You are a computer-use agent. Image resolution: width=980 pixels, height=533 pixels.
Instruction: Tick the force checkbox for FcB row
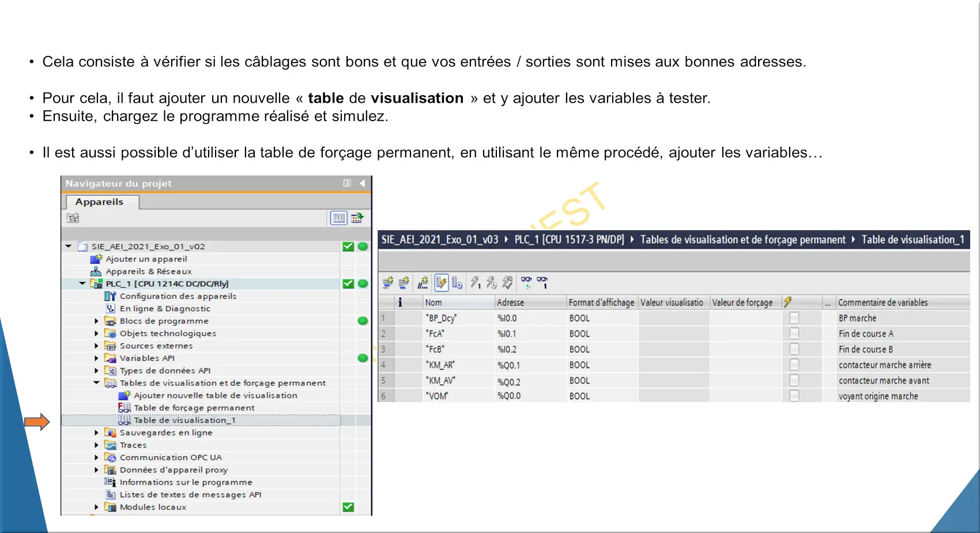coord(794,349)
